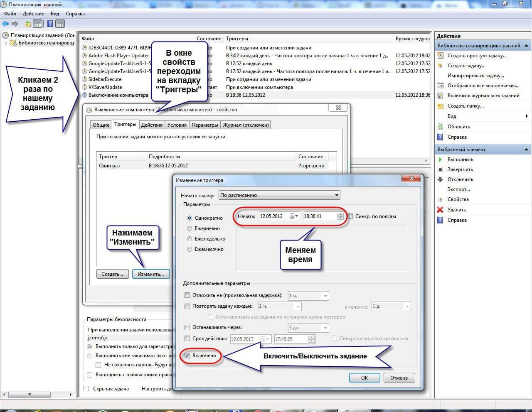Select the 'Однократно' radio button
This screenshot has width=532, height=412.
point(190,218)
